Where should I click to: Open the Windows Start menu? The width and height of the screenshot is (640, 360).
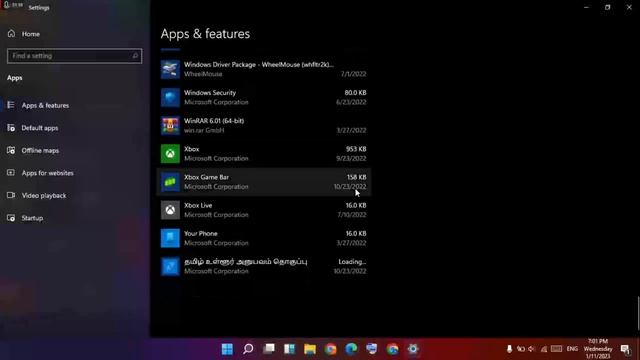coord(227,349)
